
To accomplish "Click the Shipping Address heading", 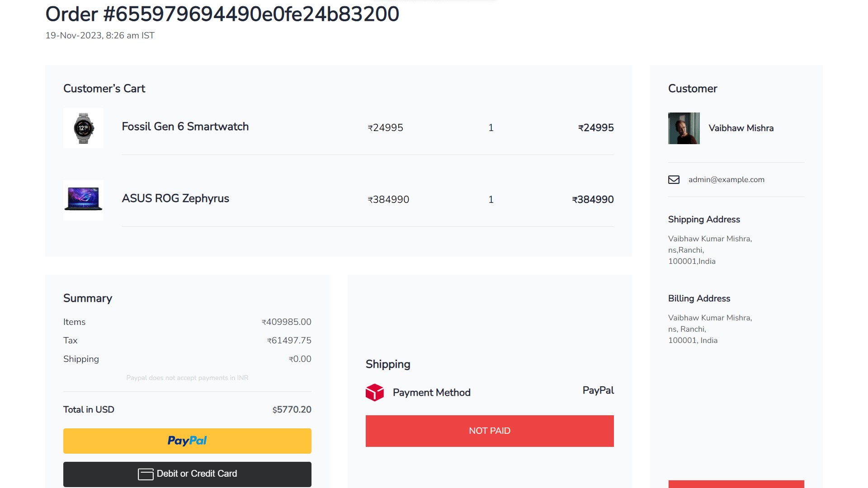I will pyautogui.click(x=704, y=220).
